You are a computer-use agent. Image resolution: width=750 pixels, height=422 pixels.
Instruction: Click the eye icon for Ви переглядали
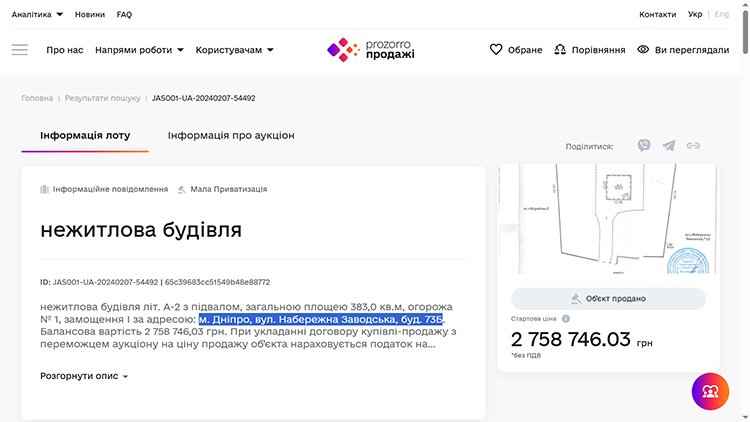tap(643, 49)
